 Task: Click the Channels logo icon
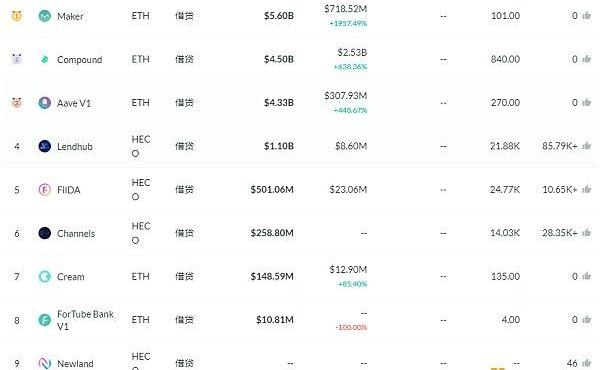click(45, 233)
